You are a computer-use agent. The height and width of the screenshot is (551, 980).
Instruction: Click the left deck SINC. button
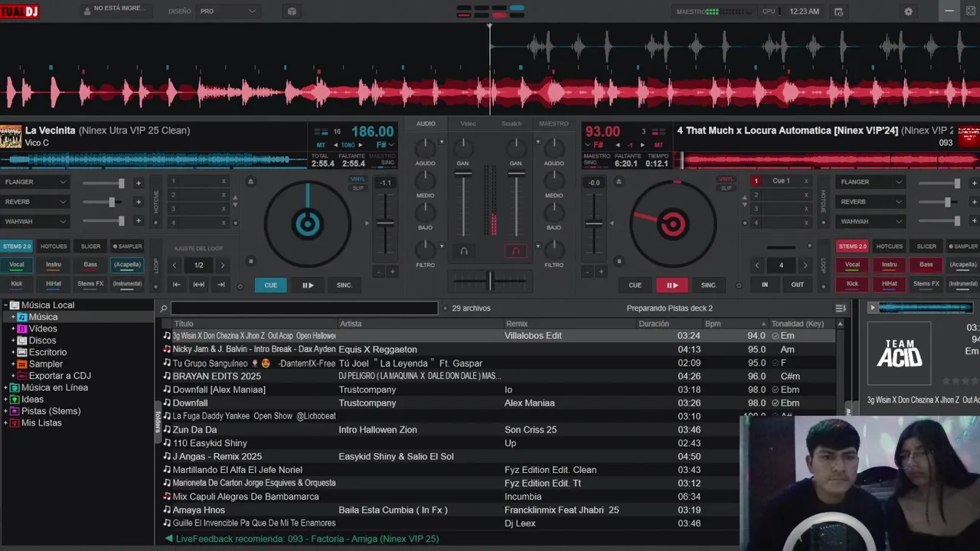tap(345, 285)
